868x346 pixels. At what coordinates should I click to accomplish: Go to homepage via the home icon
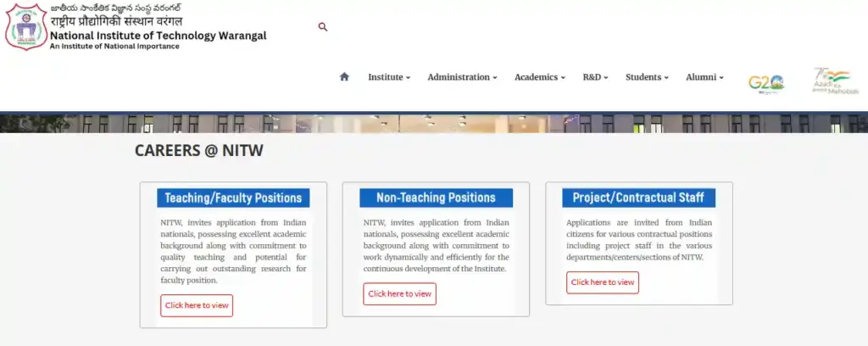(344, 77)
